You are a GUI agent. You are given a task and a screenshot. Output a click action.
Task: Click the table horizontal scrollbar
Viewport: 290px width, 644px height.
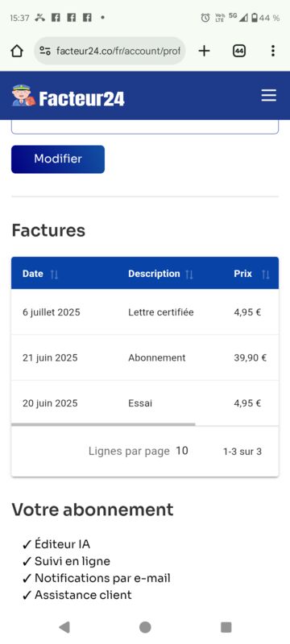click(x=103, y=424)
